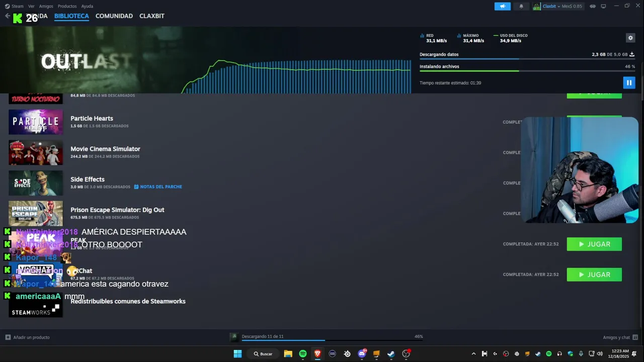Screen dimensions: 644x362
Task: Click the Spotify icon in the system tray
Action: coord(549,354)
